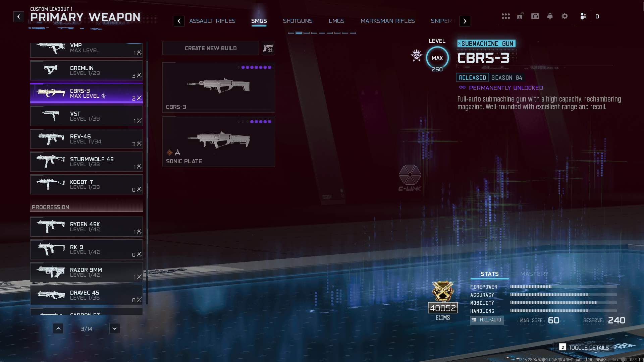Select the Dravec 45 weapon row

tap(87, 295)
